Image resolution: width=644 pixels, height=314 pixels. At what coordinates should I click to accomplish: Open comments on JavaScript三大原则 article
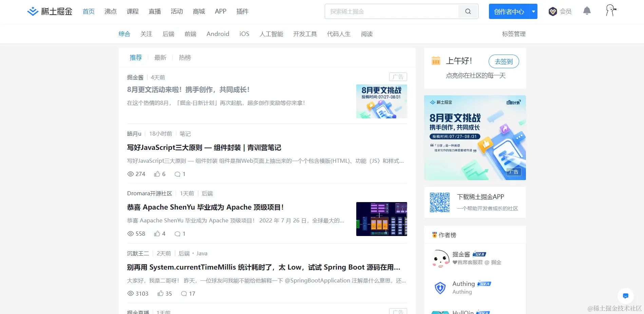click(177, 174)
